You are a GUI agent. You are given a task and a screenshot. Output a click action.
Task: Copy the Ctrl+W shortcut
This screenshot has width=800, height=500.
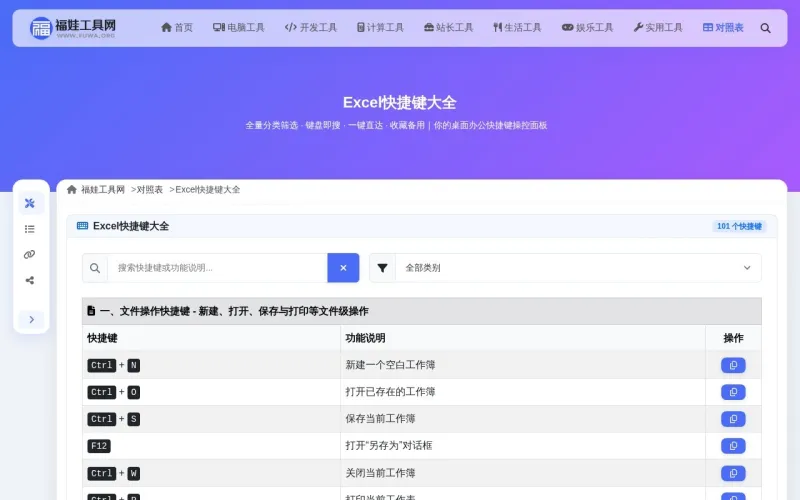(733, 473)
